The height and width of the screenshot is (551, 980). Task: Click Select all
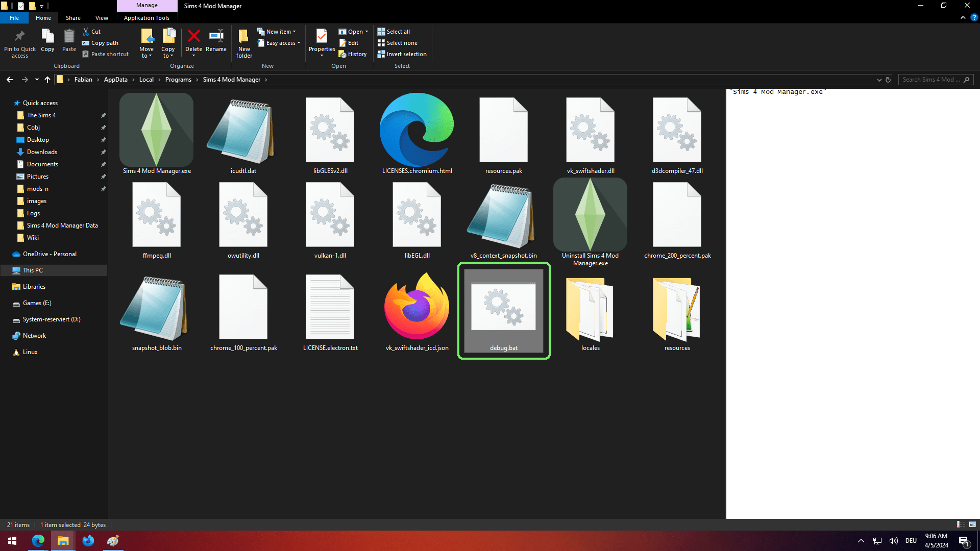pyautogui.click(x=394, y=32)
